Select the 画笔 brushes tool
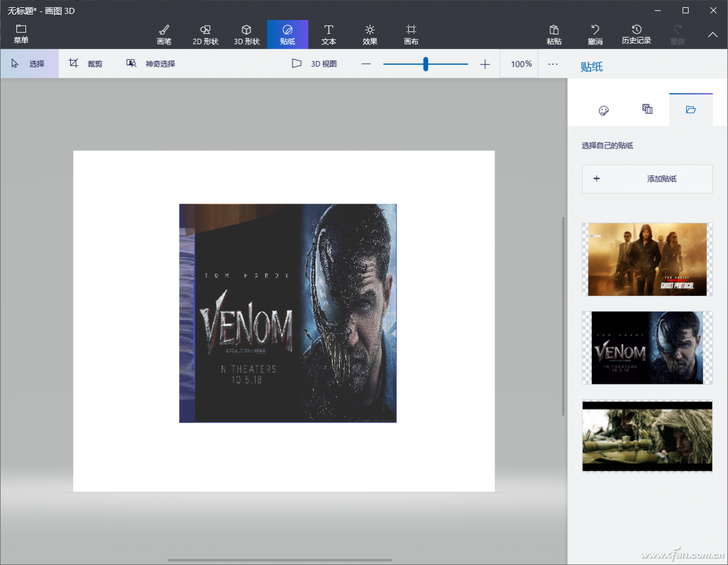 164,35
